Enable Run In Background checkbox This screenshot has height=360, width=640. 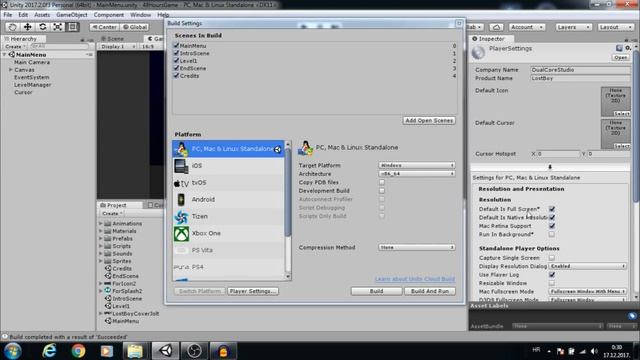(x=552, y=234)
